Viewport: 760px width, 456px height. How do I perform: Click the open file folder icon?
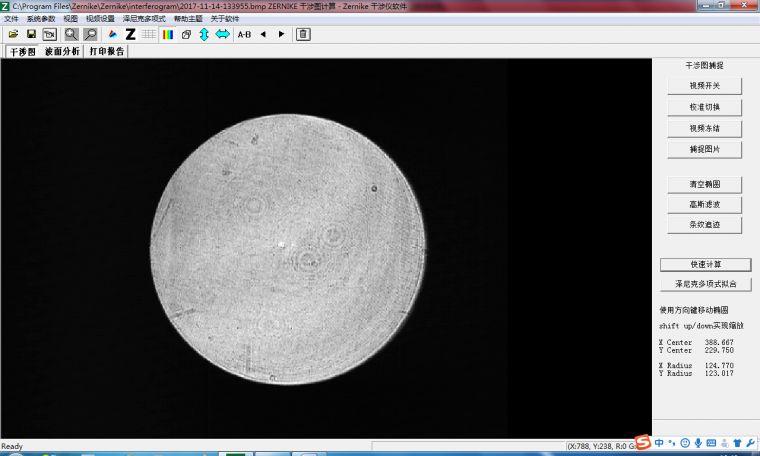click(13, 34)
